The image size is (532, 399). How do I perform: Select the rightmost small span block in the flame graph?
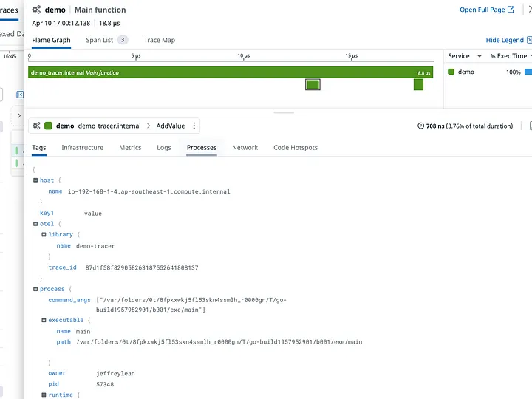(418, 85)
